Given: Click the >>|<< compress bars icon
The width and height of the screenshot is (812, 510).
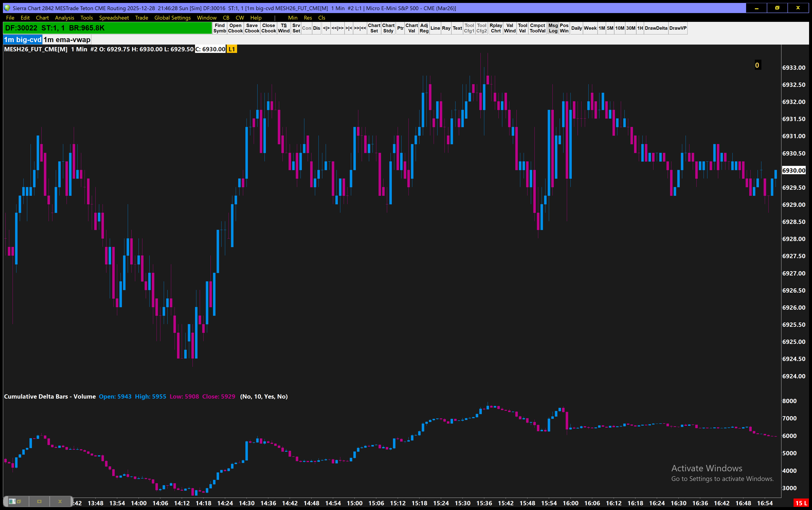Looking at the screenshot, I should click(x=360, y=28).
